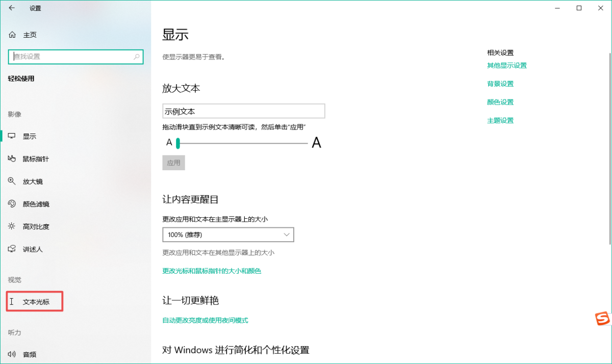The image size is (612, 364).
Task: Click the narrator icon beside 讲述人
Action: (x=12, y=249)
